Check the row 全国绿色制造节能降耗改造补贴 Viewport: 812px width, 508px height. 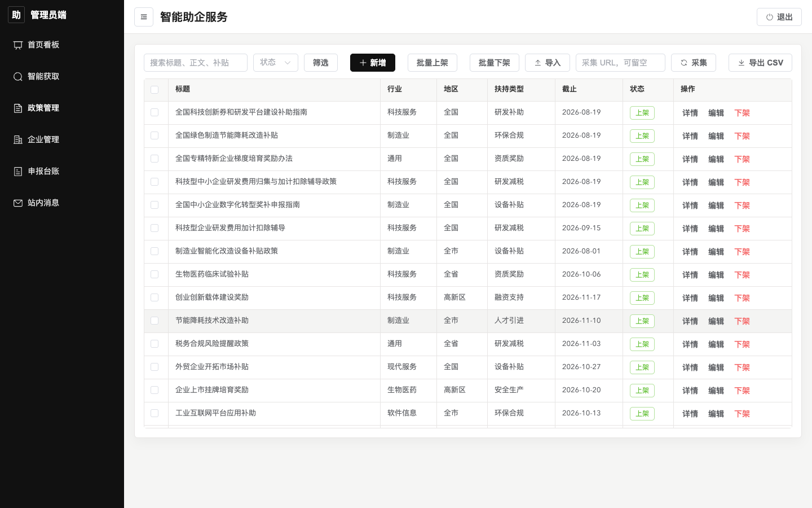tap(155, 135)
